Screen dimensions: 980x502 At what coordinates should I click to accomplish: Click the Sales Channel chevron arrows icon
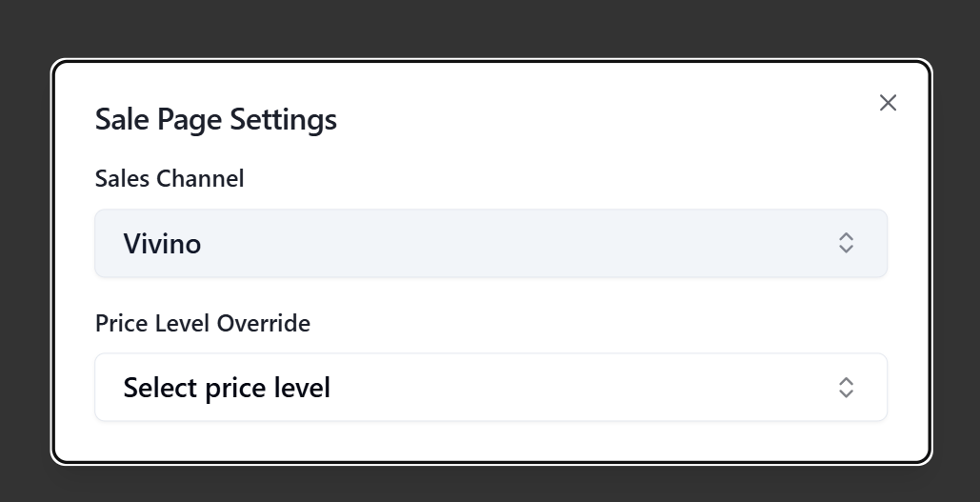(x=846, y=244)
